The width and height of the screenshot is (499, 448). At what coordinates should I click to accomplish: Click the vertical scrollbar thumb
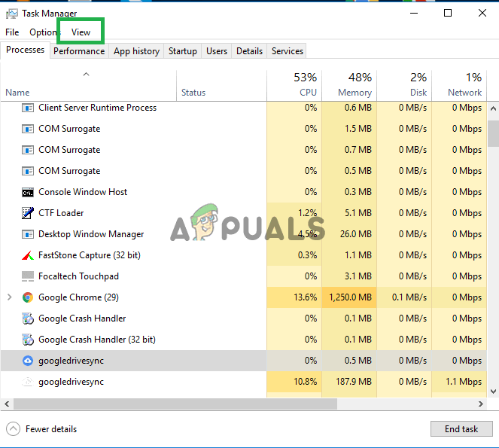493,133
